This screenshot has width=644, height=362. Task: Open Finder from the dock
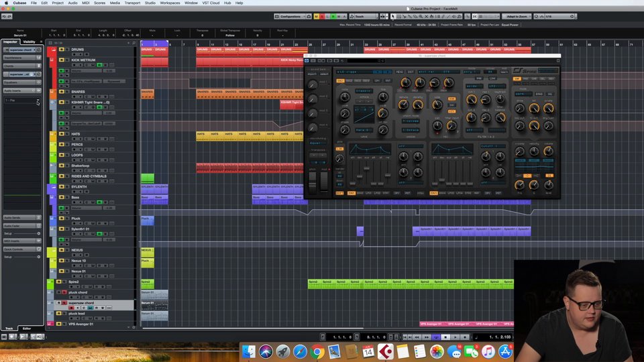[x=248, y=352]
